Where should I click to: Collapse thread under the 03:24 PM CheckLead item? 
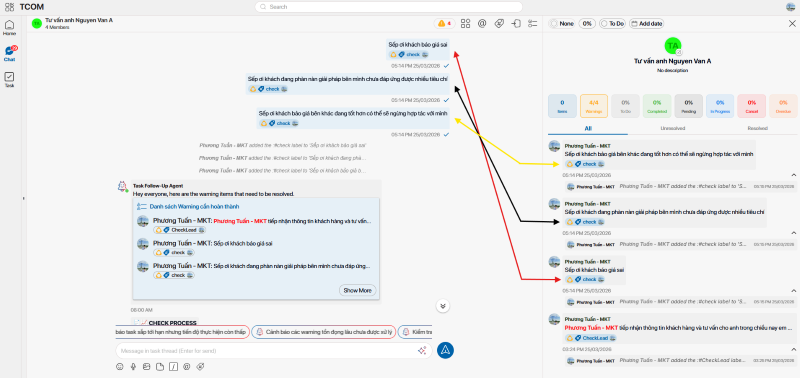[x=793, y=349]
